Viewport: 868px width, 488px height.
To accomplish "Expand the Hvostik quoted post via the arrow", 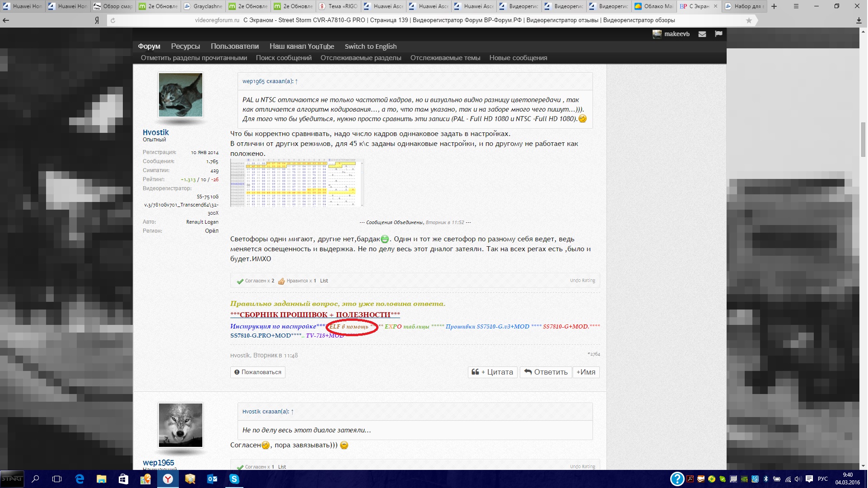I will click(x=292, y=412).
